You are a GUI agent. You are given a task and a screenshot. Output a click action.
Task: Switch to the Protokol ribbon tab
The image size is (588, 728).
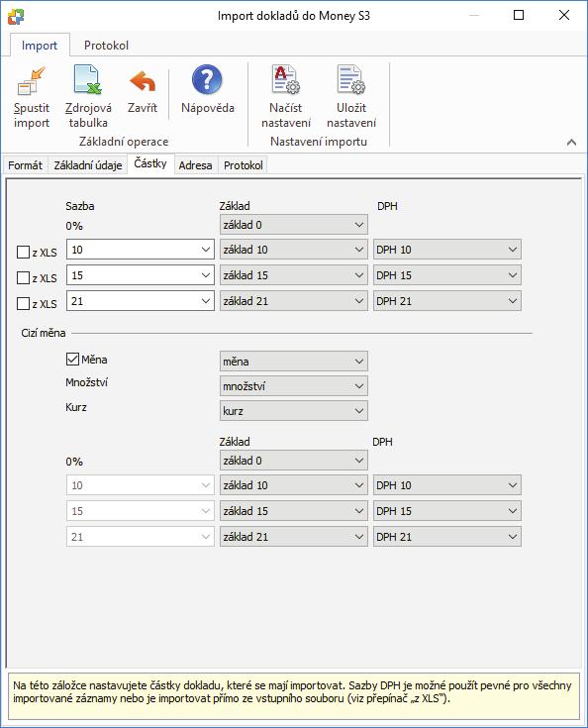pyautogui.click(x=106, y=46)
